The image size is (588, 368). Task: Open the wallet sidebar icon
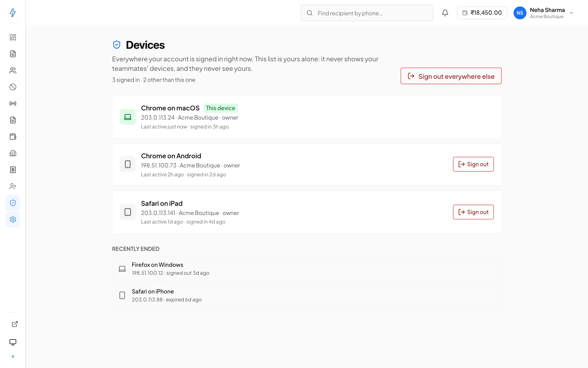point(13,137)
